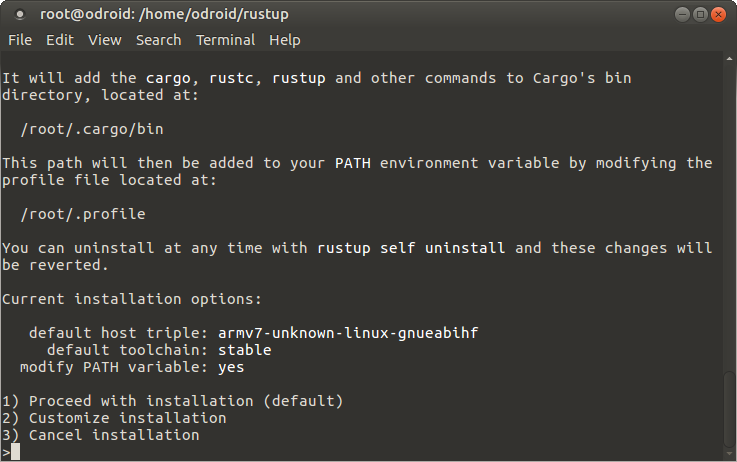Close the terminal window
The image size is (737, 462).
tap(718, 15)
